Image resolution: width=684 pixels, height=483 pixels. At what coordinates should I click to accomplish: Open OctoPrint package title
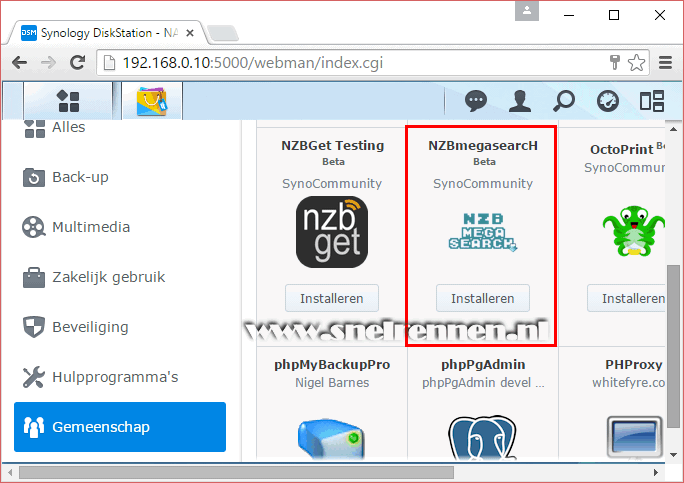point(622,150)
